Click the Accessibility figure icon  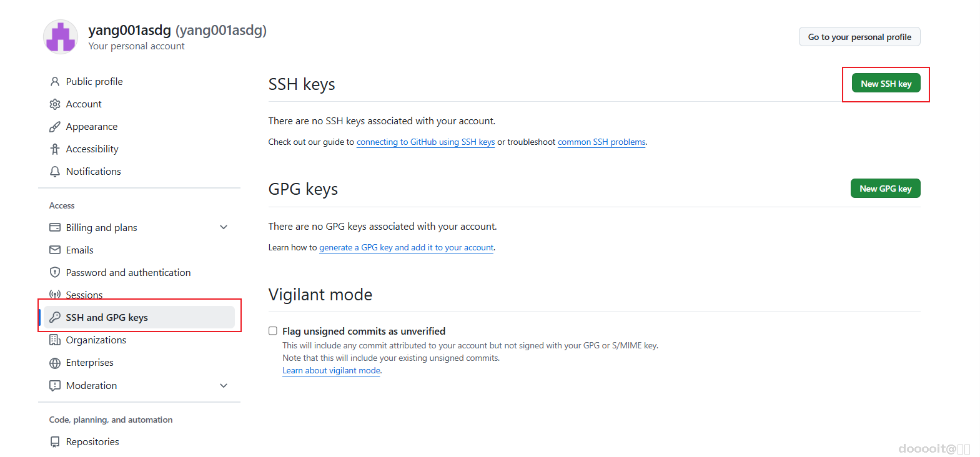55,149
